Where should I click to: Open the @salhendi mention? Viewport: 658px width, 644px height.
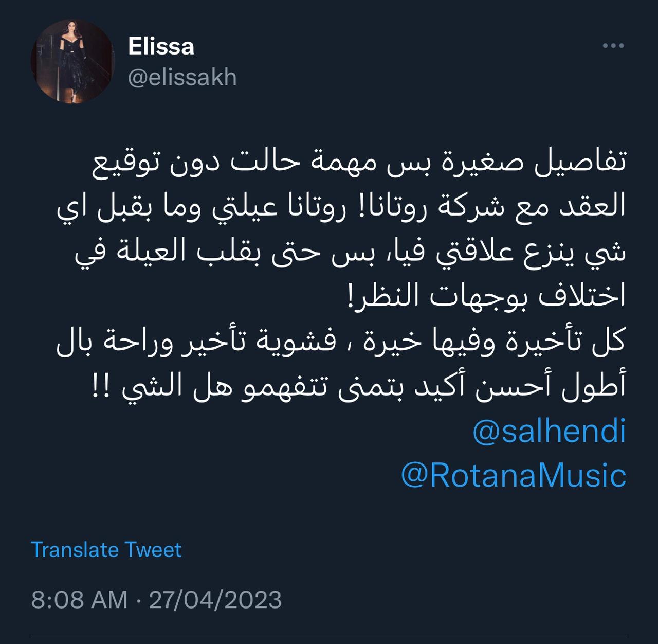coord(549,432)
